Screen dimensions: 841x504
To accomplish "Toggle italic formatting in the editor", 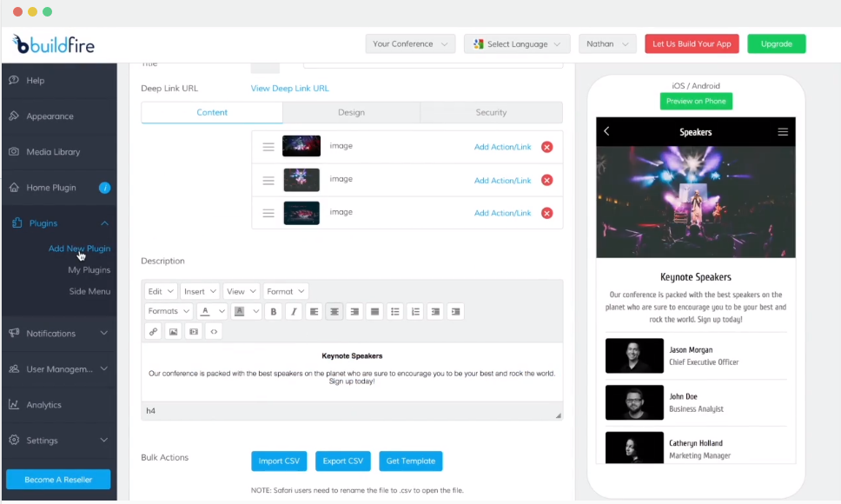I will point(294,311).
